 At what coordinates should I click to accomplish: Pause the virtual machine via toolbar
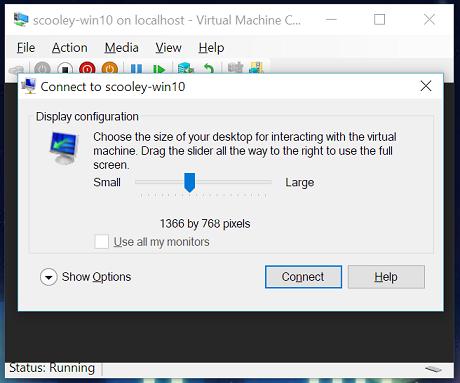coord(136,68)
